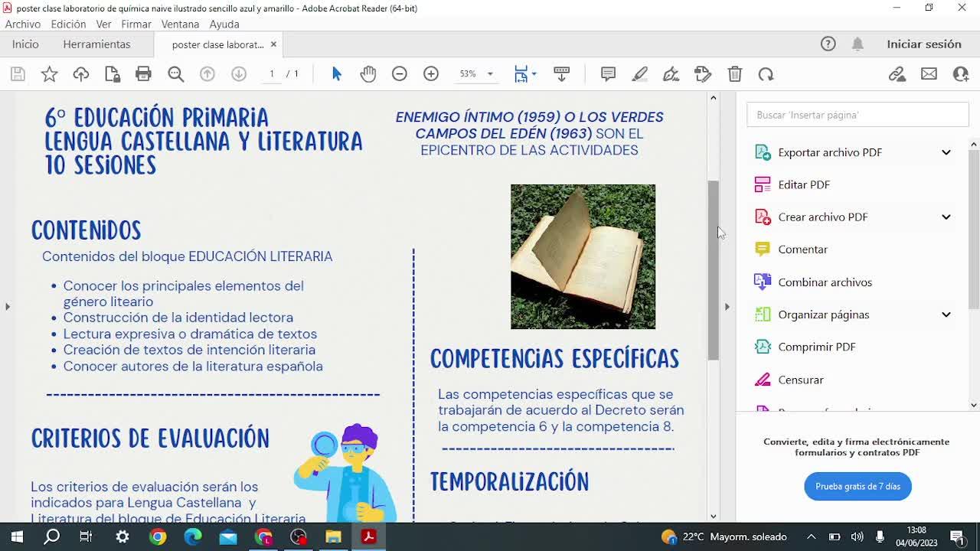Expand Exportar archivo PDF options

tap(946, 152)
